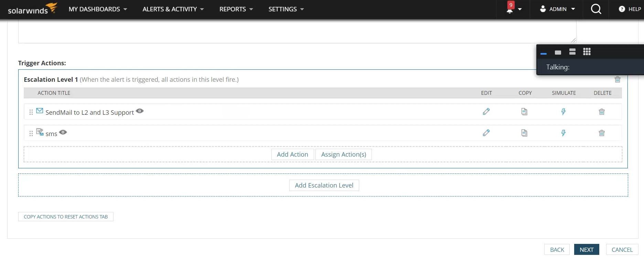Select grid view in Talking panel
644x259 pixels.
click(x=587, y=52)
